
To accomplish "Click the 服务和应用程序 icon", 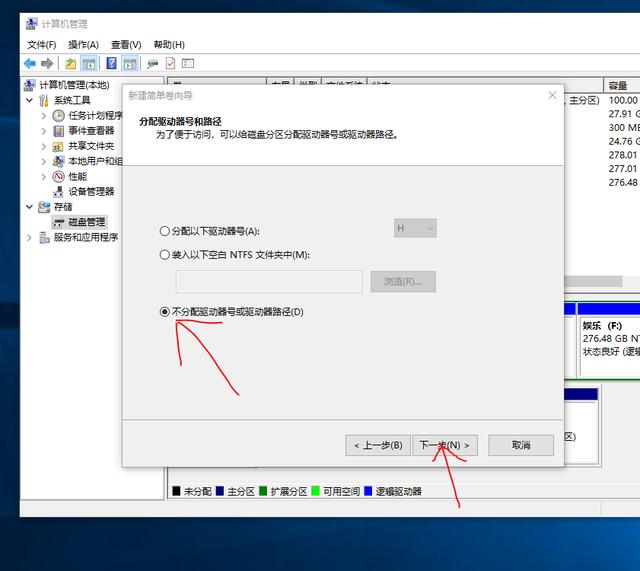I will click(44, 238).
